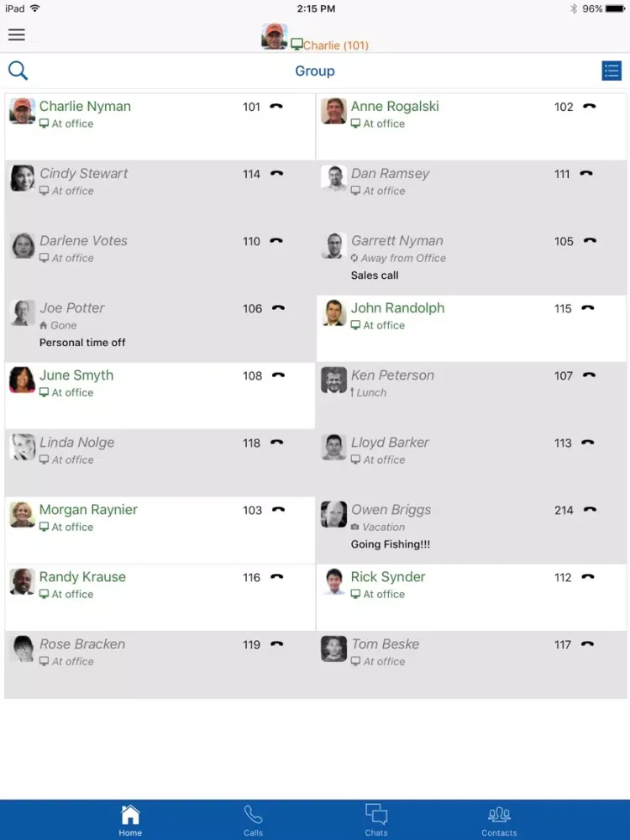Tap the search magnifier icon
Screen dimensions: 630x840
18,71
